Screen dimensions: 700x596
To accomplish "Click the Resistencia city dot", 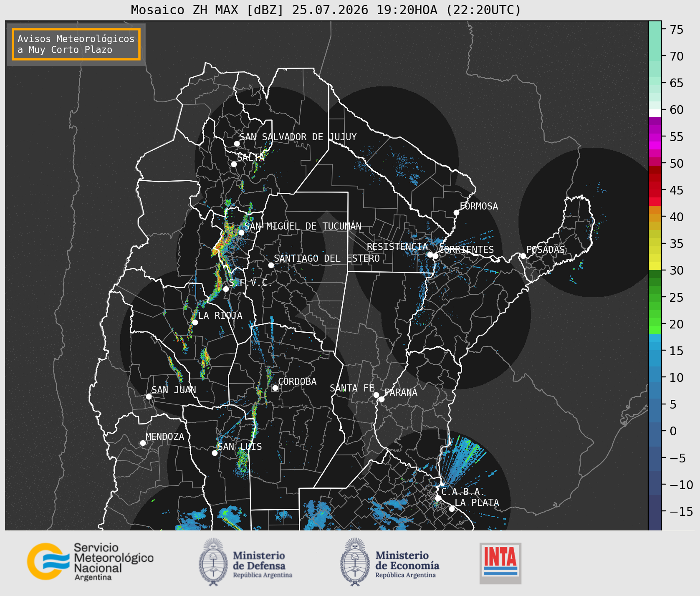I will pos(430,255).
